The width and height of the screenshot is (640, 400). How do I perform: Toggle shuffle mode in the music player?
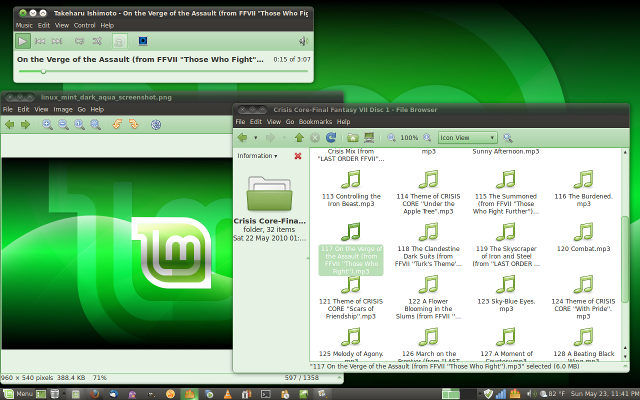(97, 41)
